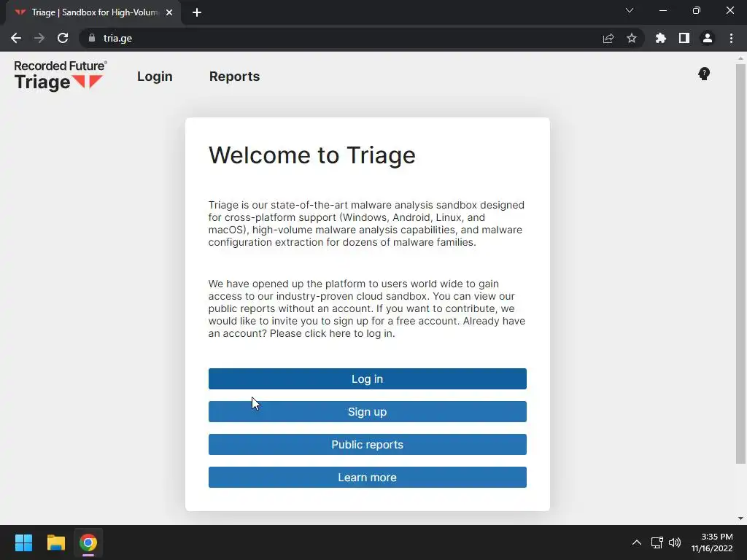Click the volume speaker tray icon

pos(675,542)
